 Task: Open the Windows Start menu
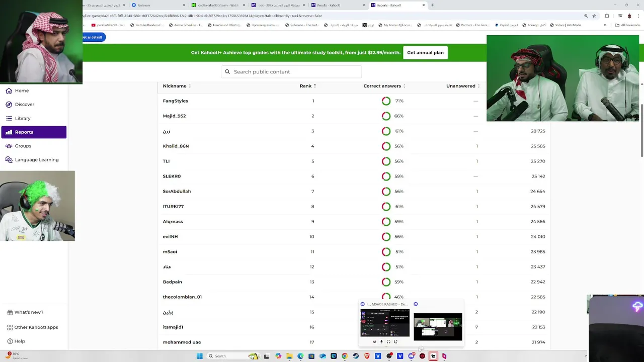coord(200,356)
